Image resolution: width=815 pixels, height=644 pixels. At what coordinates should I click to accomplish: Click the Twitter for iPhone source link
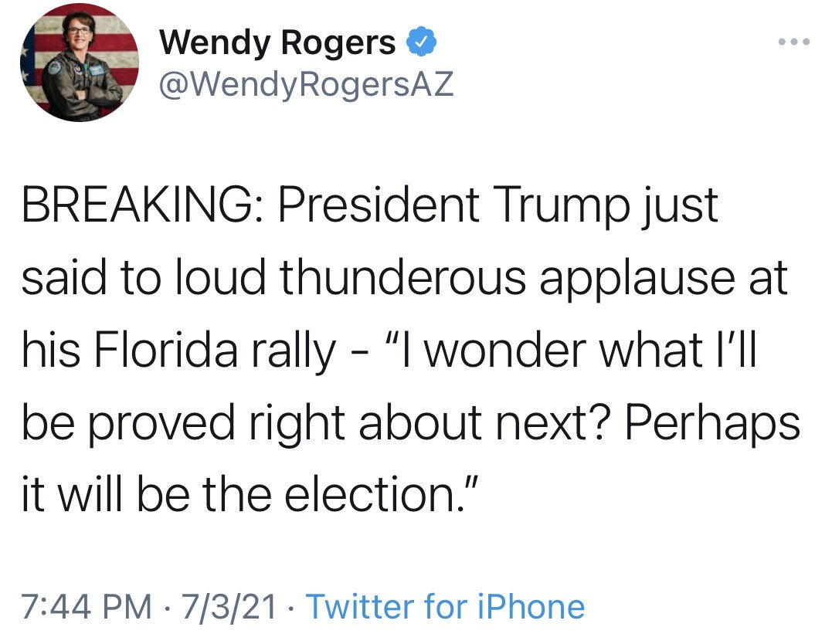[446, 607]
